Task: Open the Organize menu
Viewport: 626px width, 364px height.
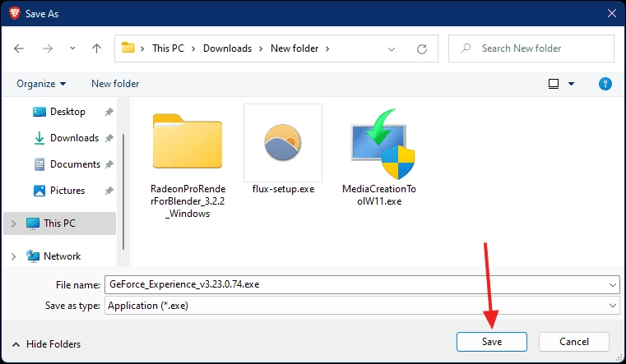Action: click(x=41, y=84)
